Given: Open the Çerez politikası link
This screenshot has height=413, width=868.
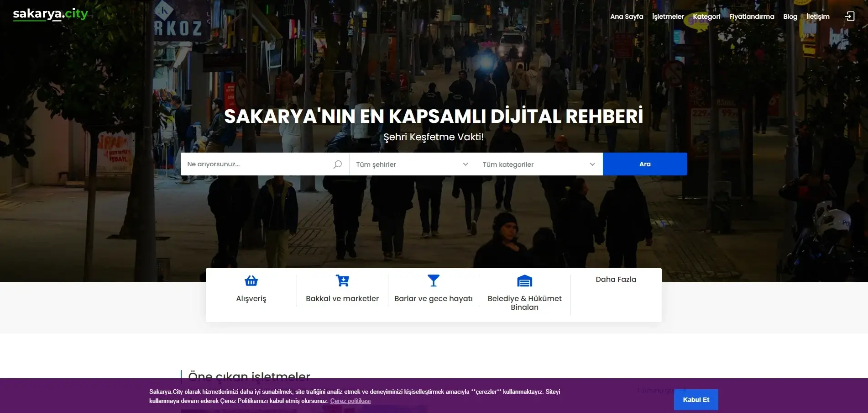Looking at the screenshot, I should click(x=350, y=401).
